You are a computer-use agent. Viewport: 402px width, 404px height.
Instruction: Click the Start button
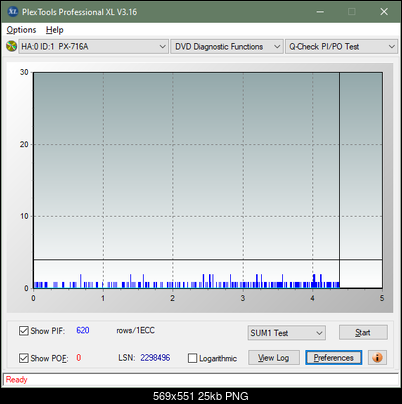pos(363,332)
